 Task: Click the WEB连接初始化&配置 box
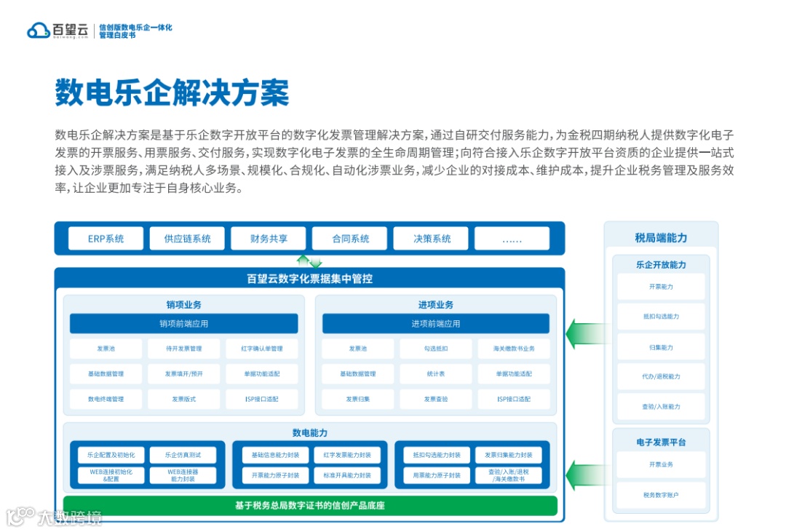111,475
